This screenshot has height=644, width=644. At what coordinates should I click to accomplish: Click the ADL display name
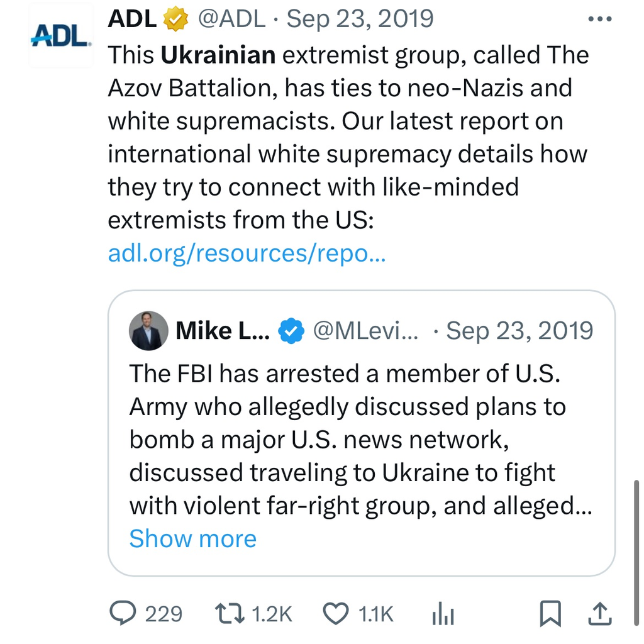click(132, 19)
